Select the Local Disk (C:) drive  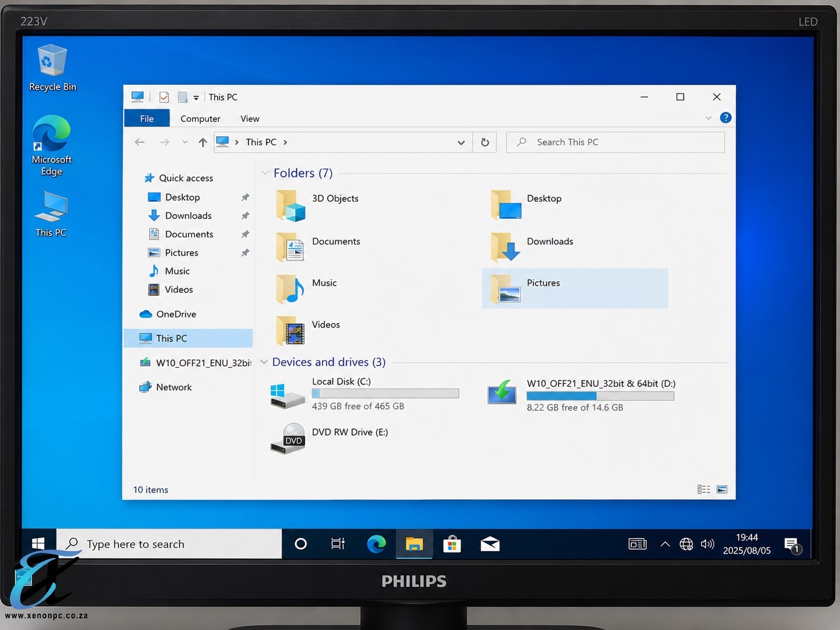pos(365,394)
